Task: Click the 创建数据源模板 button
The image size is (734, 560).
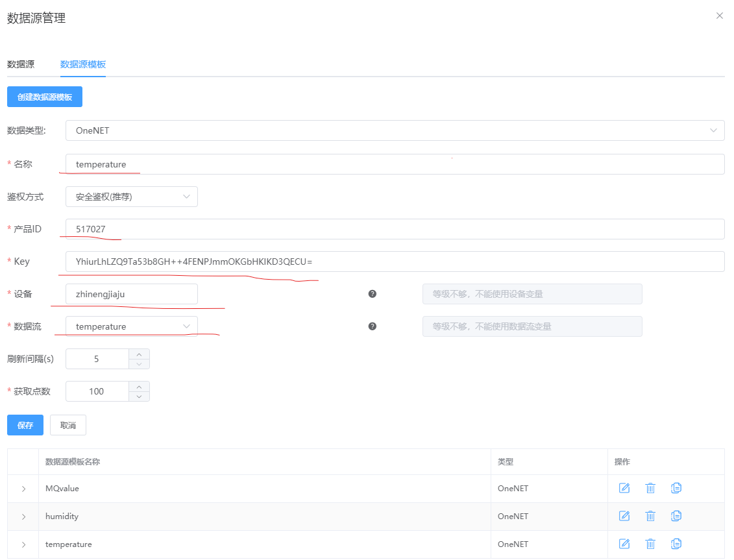Action: (45, 97)
